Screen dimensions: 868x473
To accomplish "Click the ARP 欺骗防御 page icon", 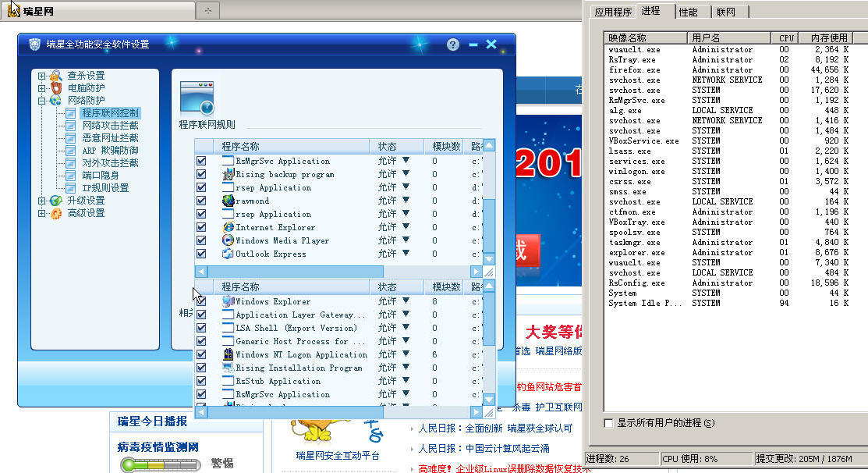I will (x=71, y=151).
